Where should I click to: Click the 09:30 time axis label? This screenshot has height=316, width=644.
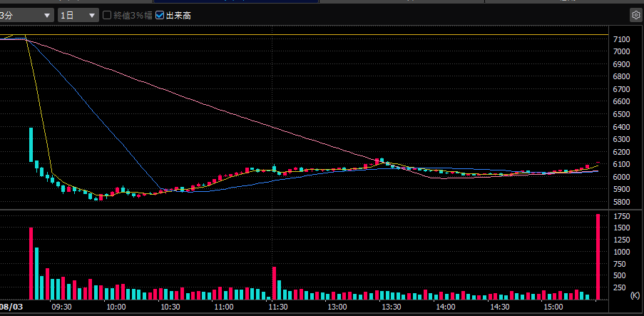63,307
